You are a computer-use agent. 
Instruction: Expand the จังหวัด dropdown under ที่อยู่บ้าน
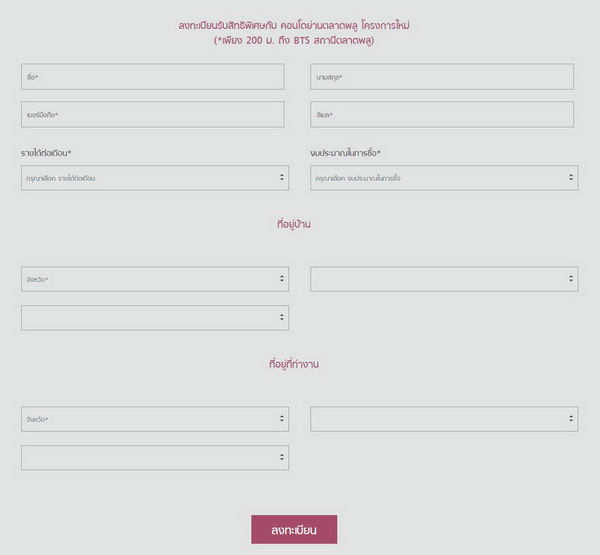tap(150, 279)
